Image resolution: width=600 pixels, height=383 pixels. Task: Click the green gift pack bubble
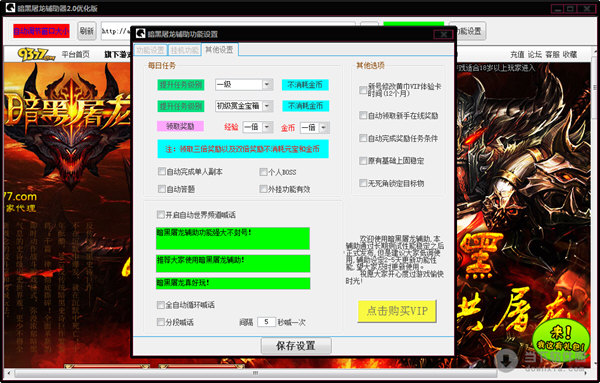pyautogui.click(x=561, y=339)
